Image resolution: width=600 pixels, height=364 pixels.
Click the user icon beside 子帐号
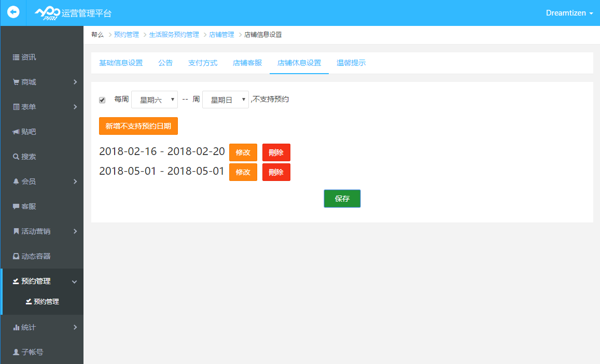tap(16, 352)
